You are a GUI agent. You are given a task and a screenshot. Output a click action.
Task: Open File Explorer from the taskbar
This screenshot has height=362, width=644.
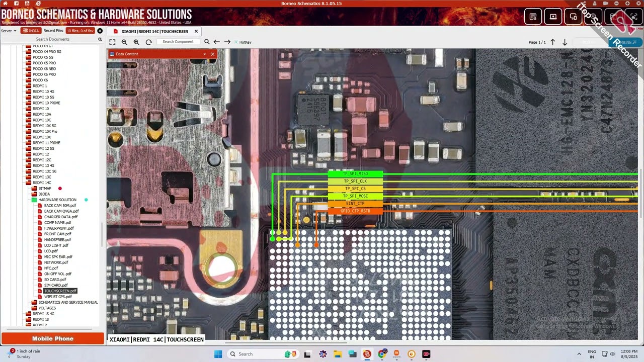tap(337, 354)
